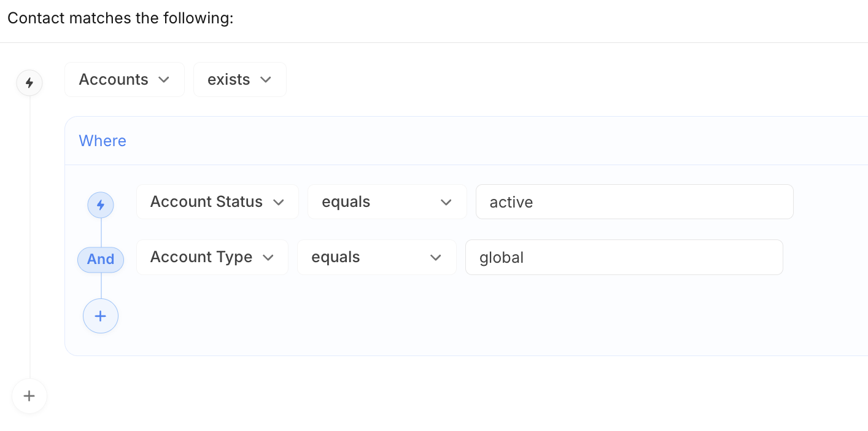Click the value field containing active
Viewport: 868px width, 431px height.
click(x=634, y=202)
